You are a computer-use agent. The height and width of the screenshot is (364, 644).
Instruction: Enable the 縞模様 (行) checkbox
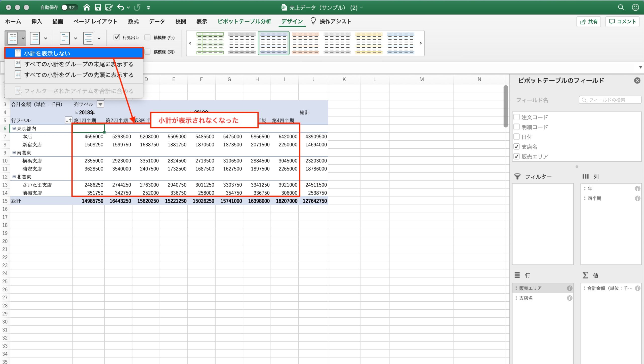pos(147,37)
